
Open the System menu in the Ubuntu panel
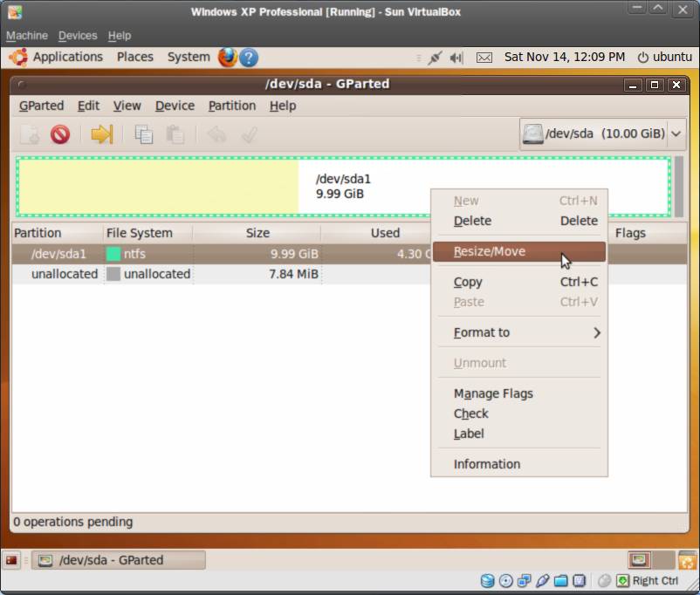(189, 57)
